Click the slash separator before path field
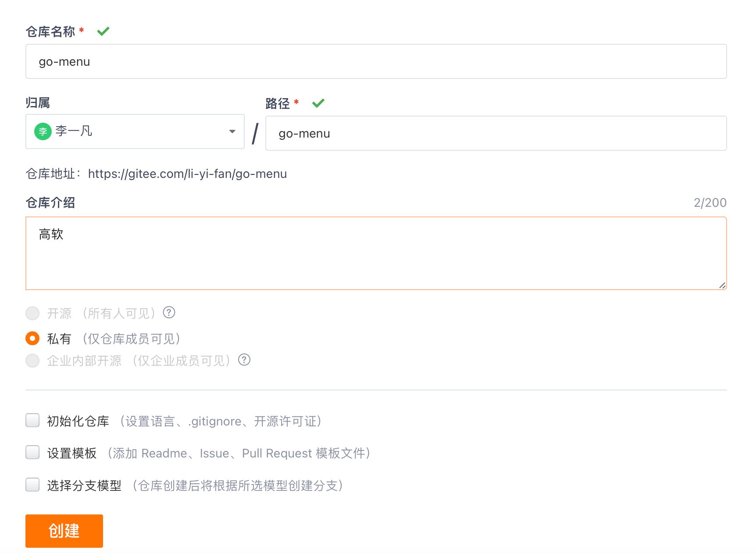 tap(255, 134)
